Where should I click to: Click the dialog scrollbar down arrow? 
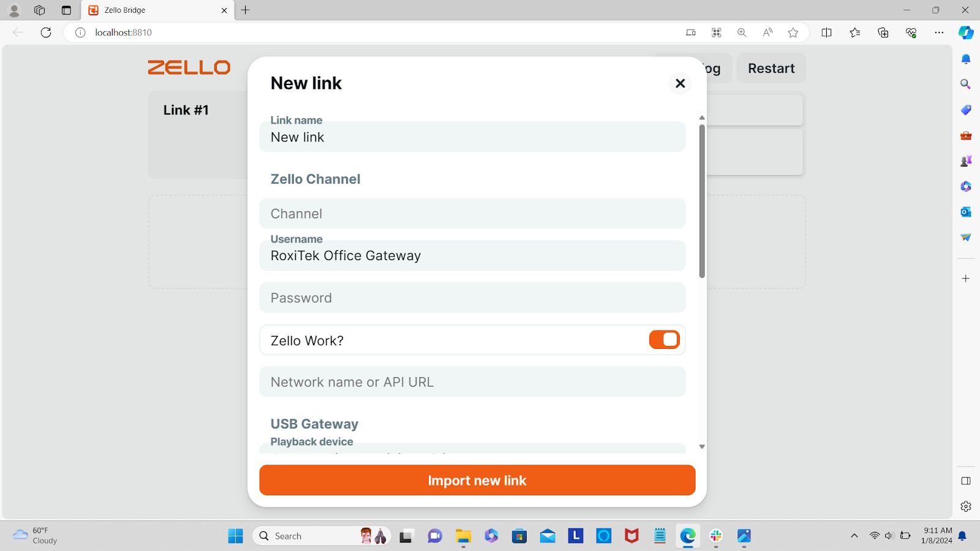click(x=702, y=447)
